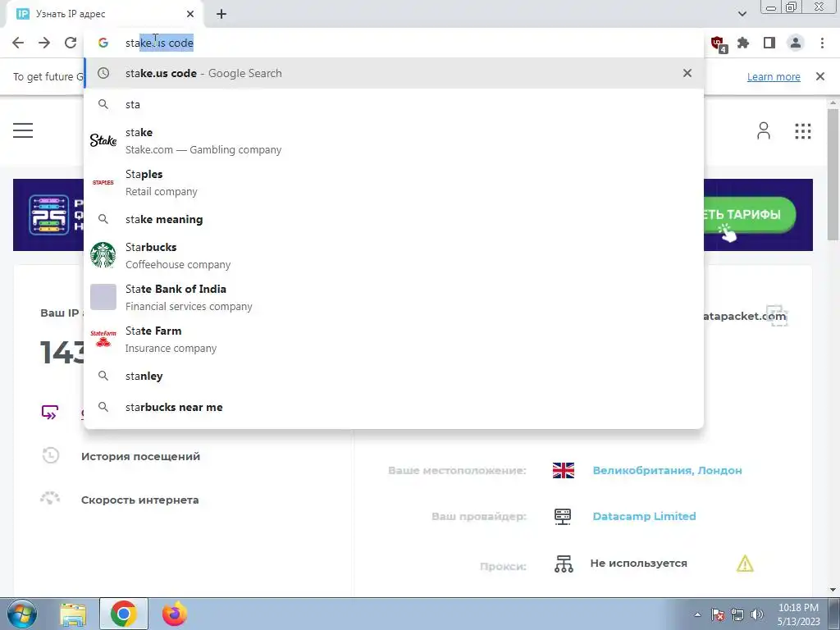Image resolution: width=840 pixels, height=630 pixels.
Task: Open the Learn more link
Action: pyautogui.click(x=774, y=76)
